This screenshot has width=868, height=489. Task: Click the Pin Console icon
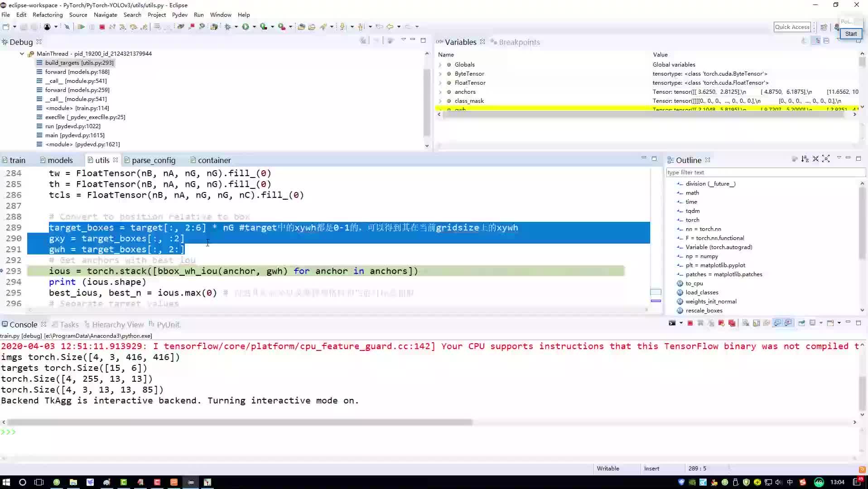801,323
